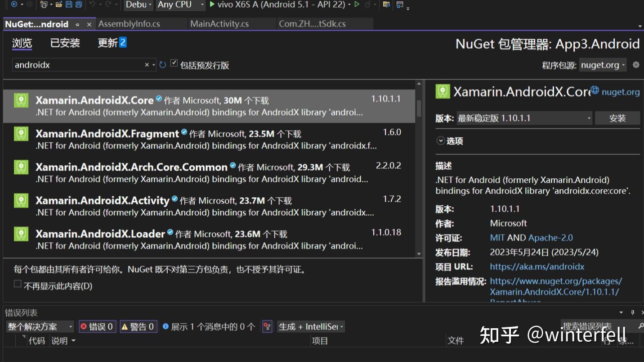Viewport: 644px width, 362px height.
Task: Click the package list scroll down arrow
Action: 419,254
